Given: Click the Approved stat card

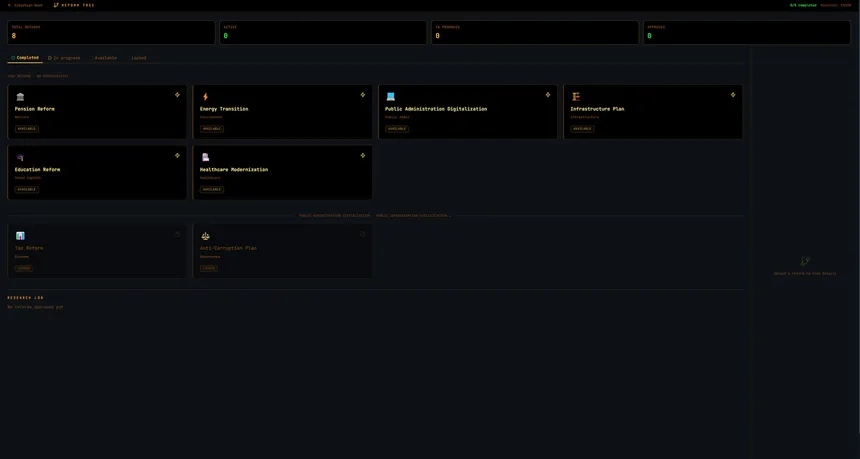Looking at the screenshot, I should [747, 32].
